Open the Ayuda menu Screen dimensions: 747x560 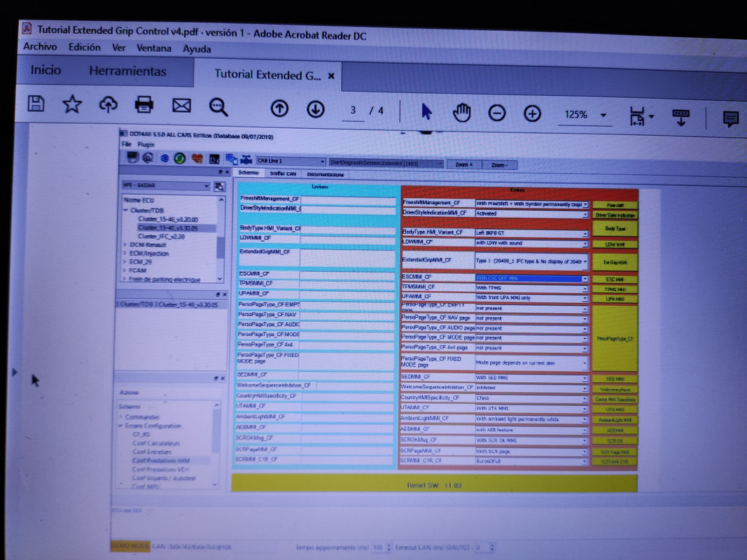point(197,48)
